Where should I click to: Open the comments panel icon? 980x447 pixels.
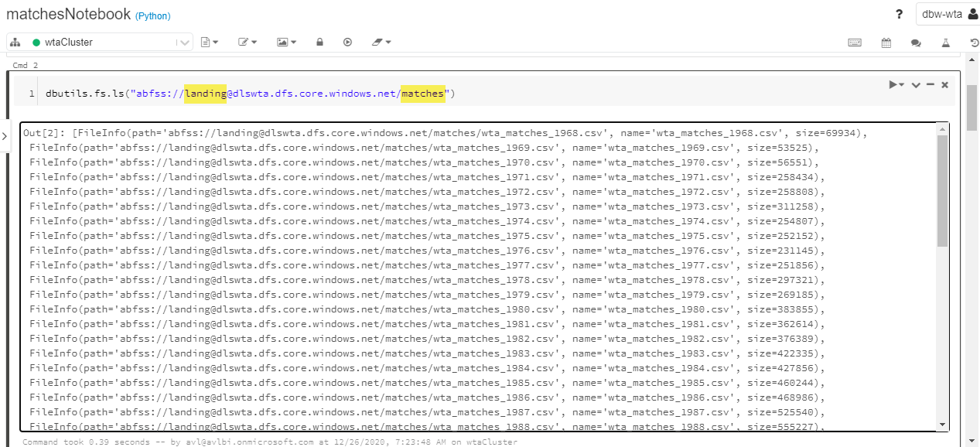point(916,43)
